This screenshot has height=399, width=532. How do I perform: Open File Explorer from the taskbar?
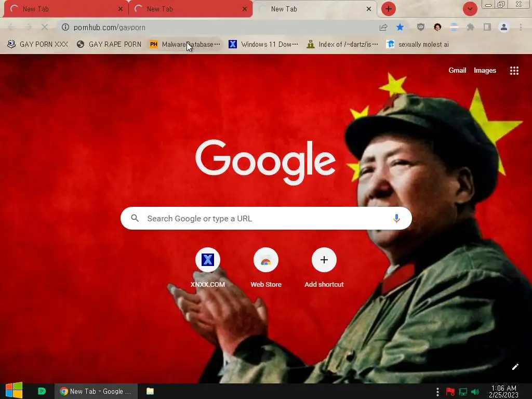pos(150,391)
